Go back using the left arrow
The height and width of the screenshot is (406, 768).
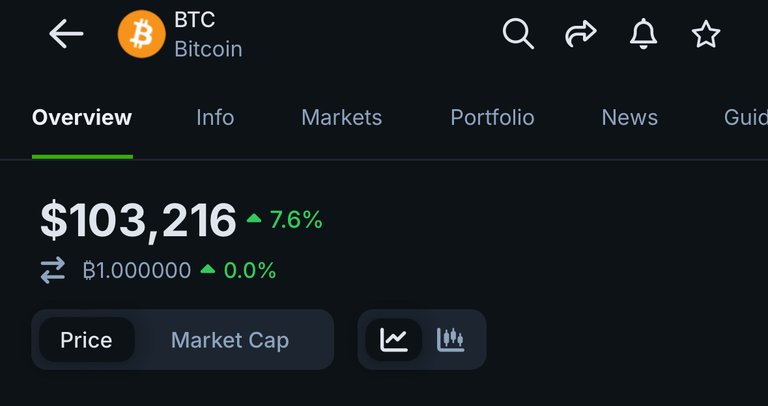[x=66, y=34]
